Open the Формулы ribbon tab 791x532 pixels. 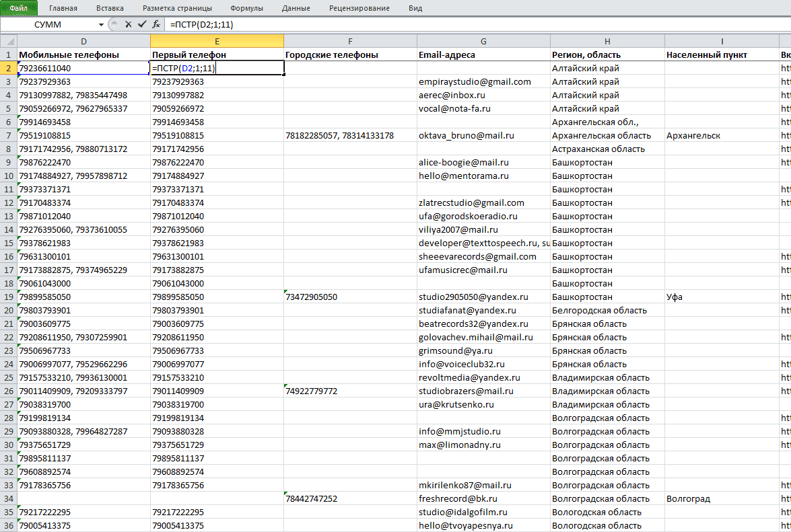coord(246,8)
